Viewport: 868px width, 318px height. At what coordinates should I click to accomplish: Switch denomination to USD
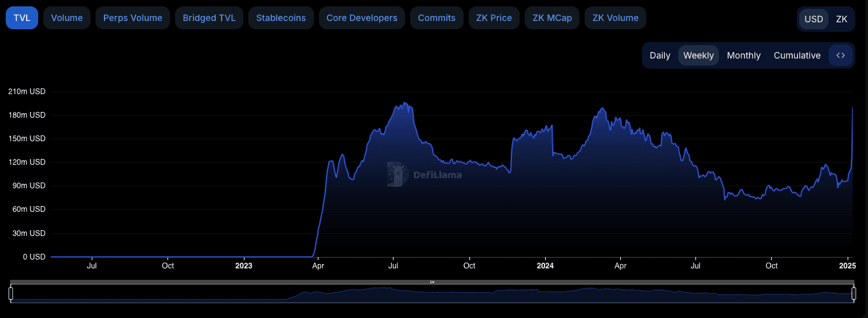point(814,19)
